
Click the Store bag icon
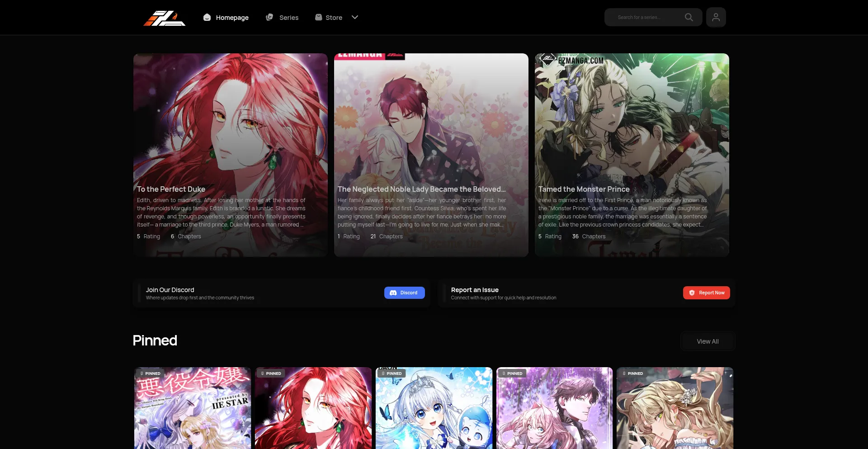(x=319, y=17)
